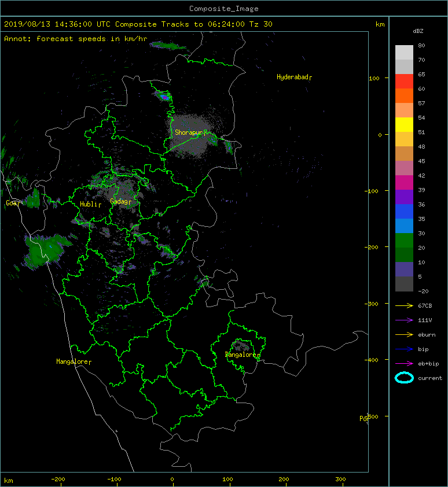Select the amber 51–48 dBZ color band

pyautogui.click(x=404, y=139)
